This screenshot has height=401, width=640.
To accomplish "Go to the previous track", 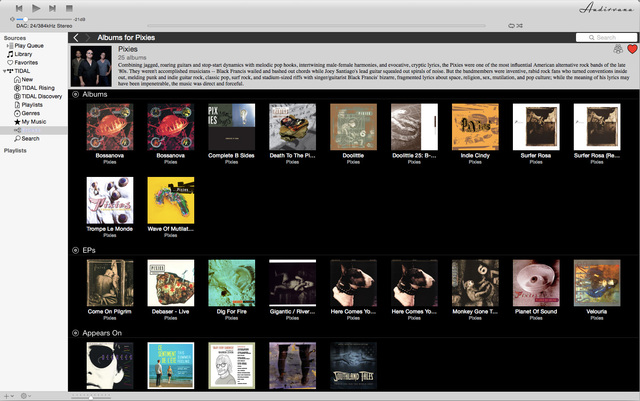I will click(19, 8).
